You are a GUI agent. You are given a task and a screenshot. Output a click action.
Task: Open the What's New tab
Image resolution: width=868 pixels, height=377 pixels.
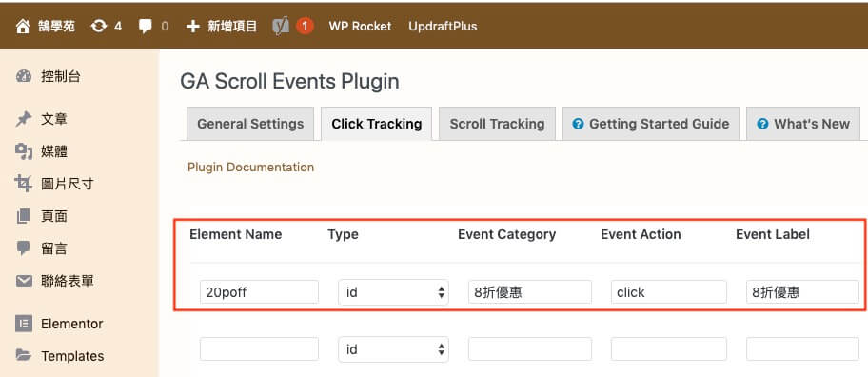(803, 124)
